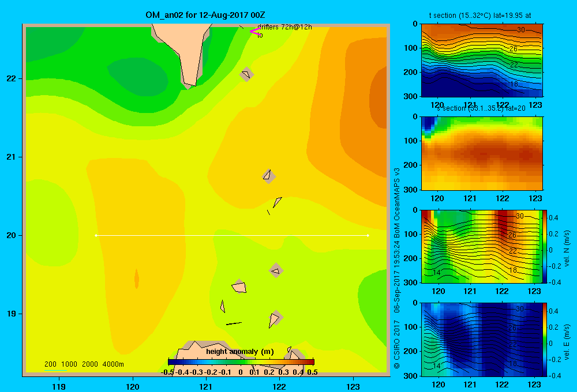Click longitude label '123' on main map axis
Viewport: 577px width, 392px height.
pyautogui.click(x=353, y=386)
